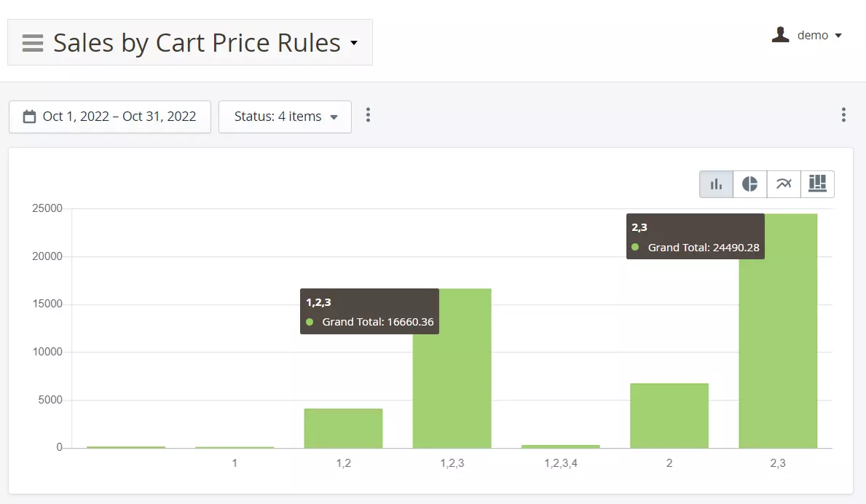
Task: Switch to treemap chart view
Action: (817, 184)
